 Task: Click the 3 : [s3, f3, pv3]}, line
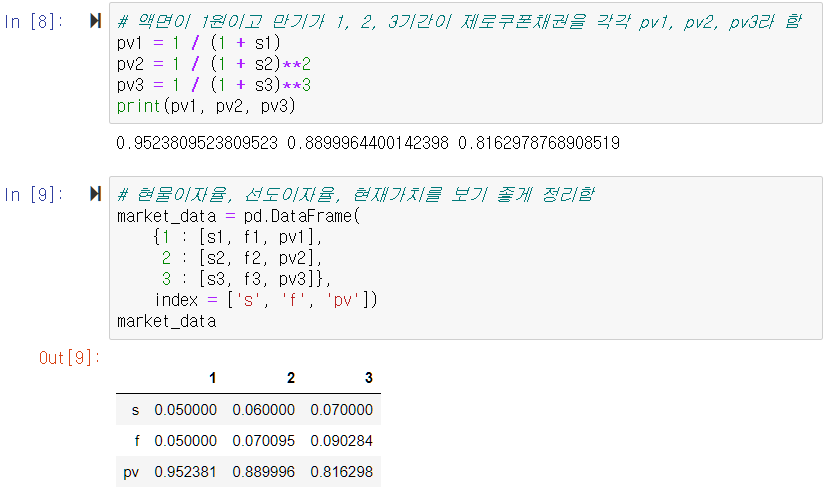pyautogui.click(x=246, y=279)
